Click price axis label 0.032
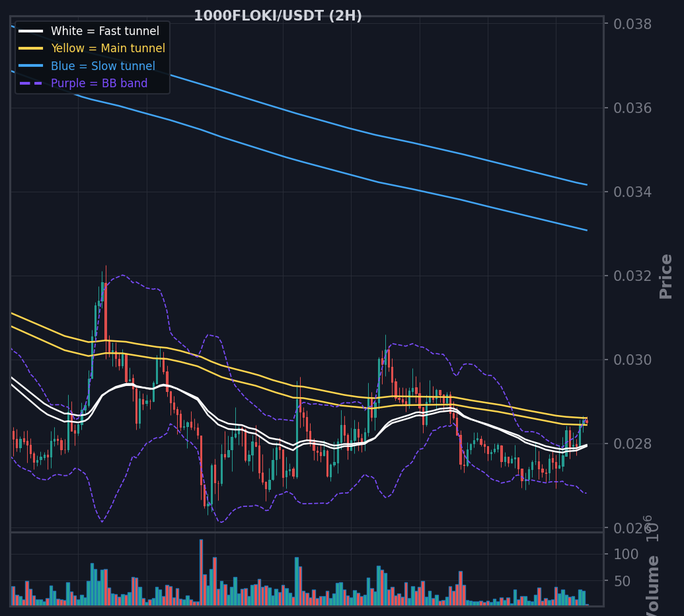Viewport: 684px width, 616px height. click(x=632, y=276)
